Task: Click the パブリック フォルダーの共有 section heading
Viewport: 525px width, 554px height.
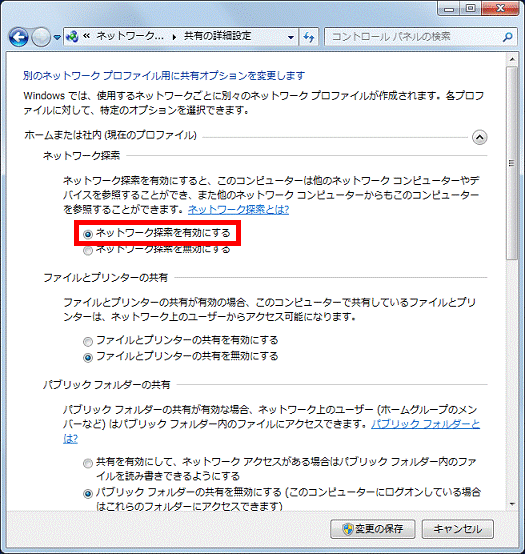Action: click(106, 384)
